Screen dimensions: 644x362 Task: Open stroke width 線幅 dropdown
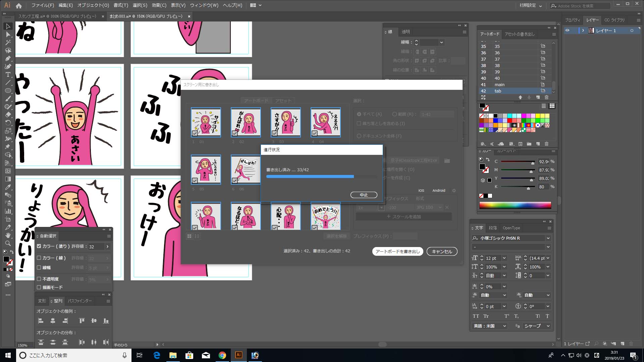[441, 42]
